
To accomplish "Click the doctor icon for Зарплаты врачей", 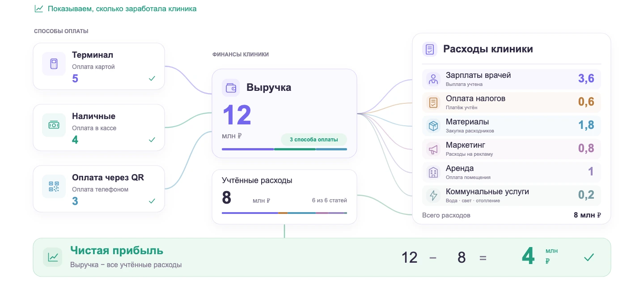I will [x=433, y=79].
